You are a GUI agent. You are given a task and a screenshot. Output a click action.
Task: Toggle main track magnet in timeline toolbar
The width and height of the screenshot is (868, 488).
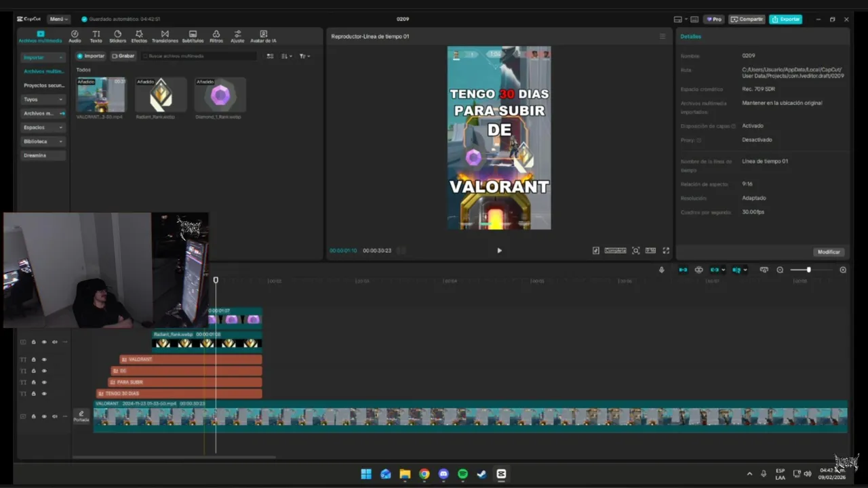click(683, 270)
